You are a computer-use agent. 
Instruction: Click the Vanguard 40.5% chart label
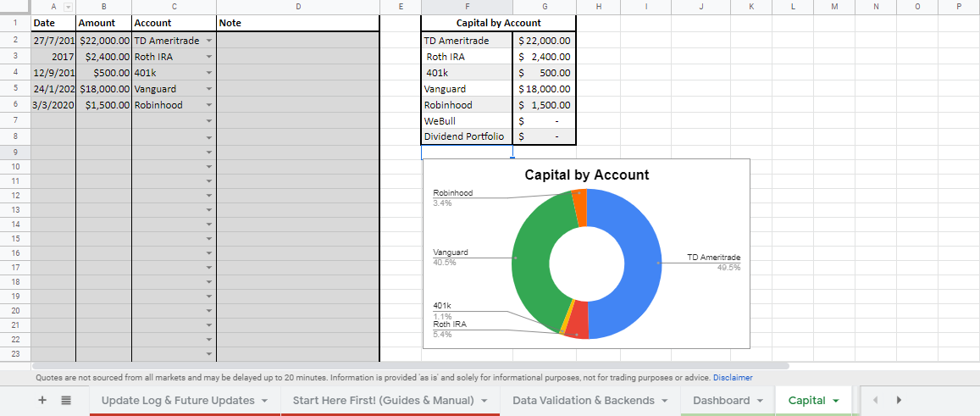(451, 257)
